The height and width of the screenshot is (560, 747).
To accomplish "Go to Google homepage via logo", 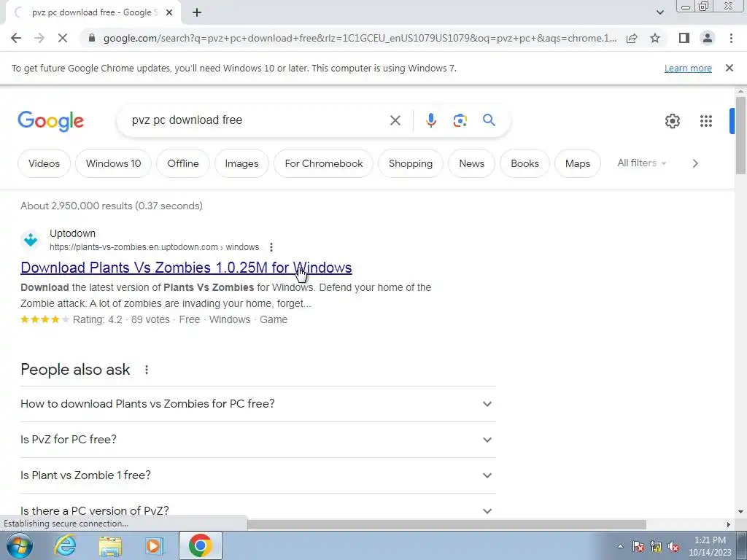I will coord(51,122).
